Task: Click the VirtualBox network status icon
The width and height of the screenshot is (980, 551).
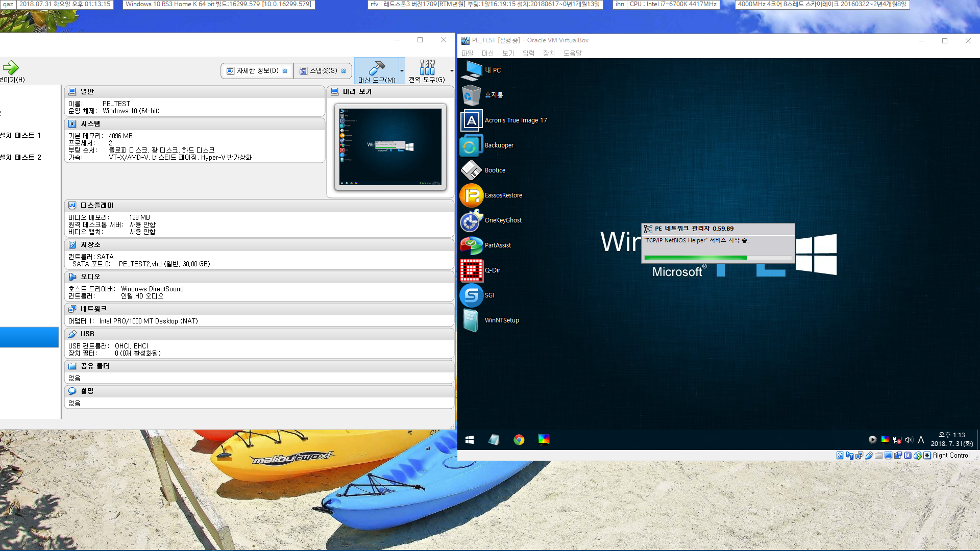Action: point(860,456)
